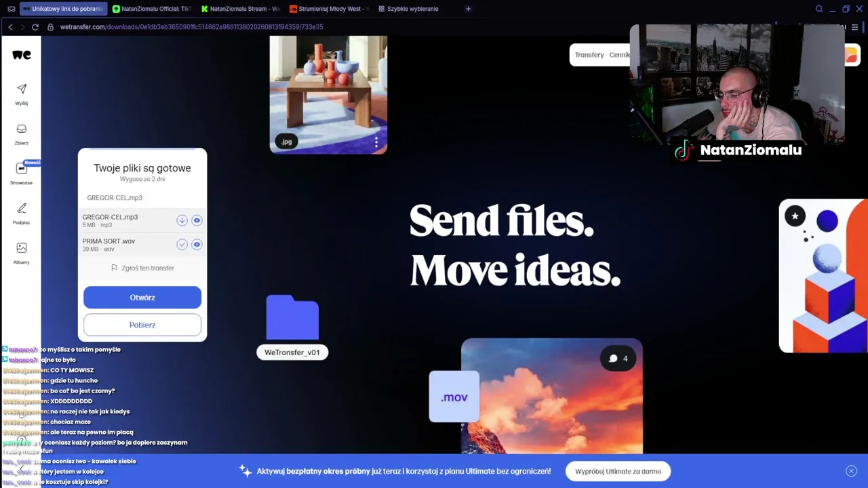Open the sunset clouds video thumbnail

[x=552, y=396]
